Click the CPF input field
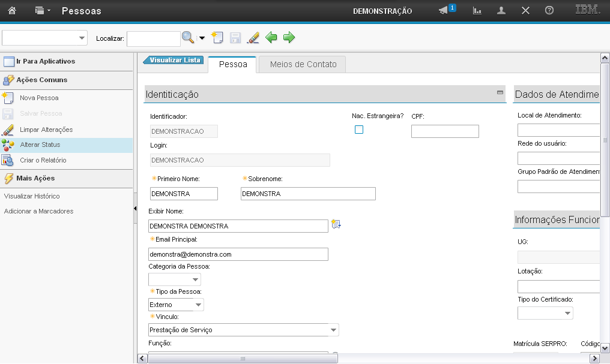 tap(445, 131)
